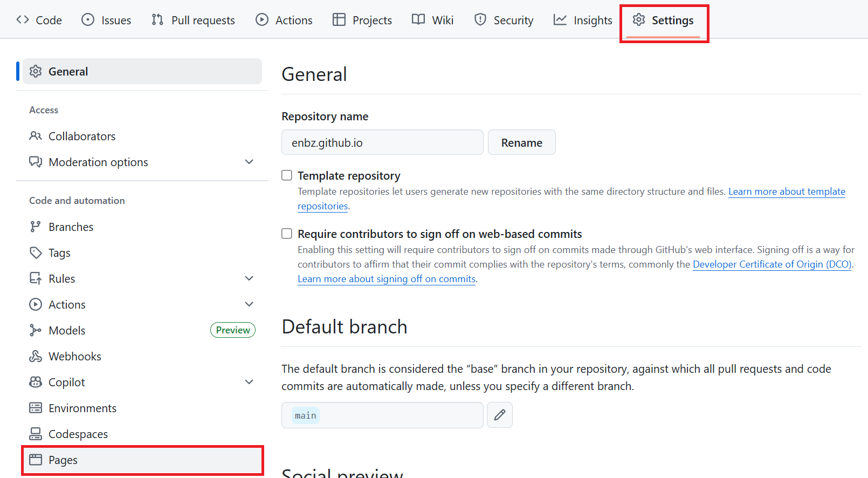Open Learn more about signing off link
868x478 pixels.
pyautogui.click(x=387, y=279)
